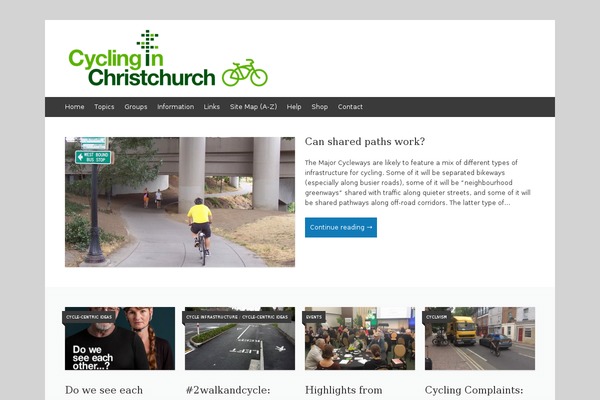Open the 'Do we see each other' thumbnail

[x=120, y=338]
